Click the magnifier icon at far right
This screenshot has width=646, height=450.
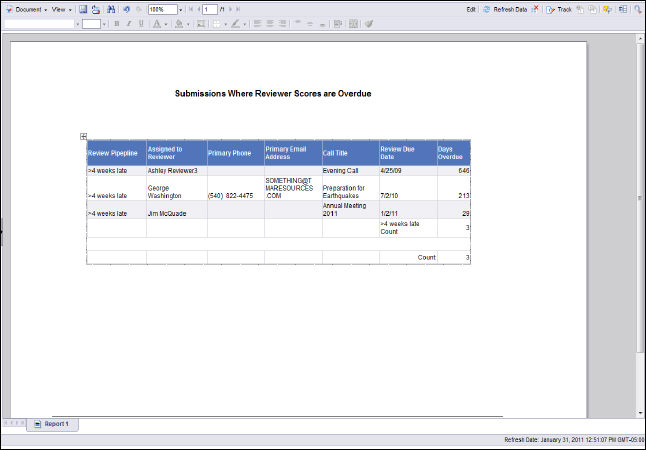(635, 8)
